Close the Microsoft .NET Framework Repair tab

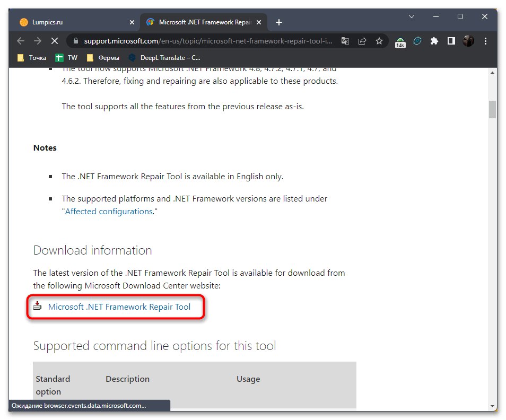click(x=259, y=22)
